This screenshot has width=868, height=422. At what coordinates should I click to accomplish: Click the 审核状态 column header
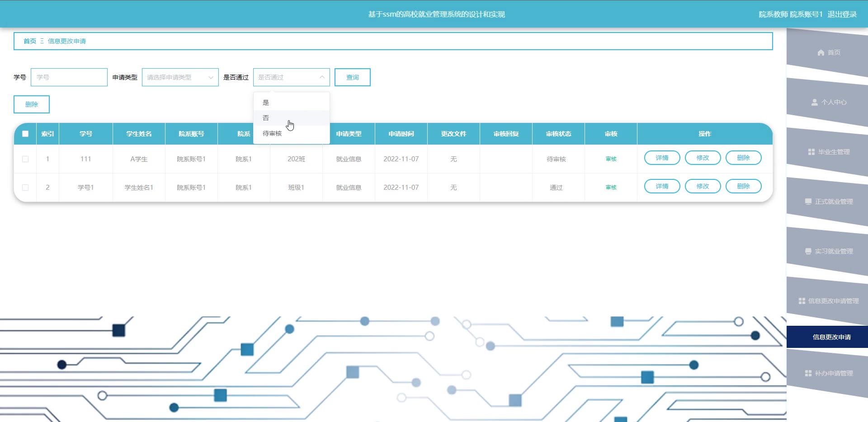(559, 134)
